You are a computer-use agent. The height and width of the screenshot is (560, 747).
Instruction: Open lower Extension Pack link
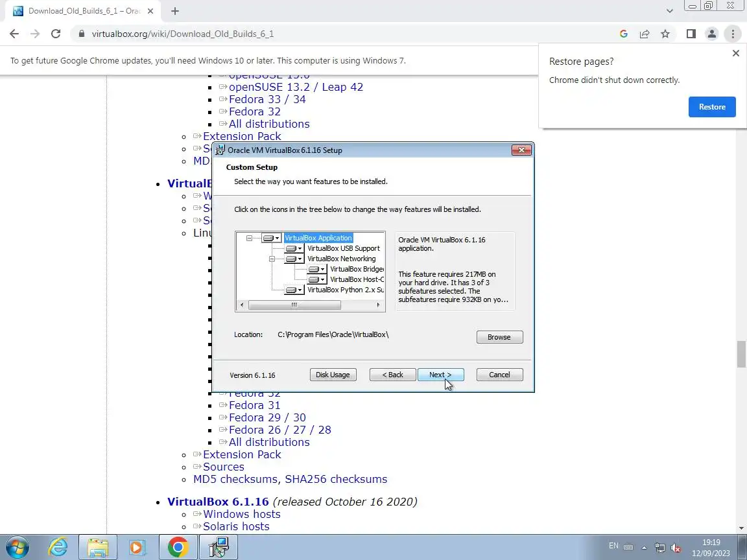(x=242, y=455)
